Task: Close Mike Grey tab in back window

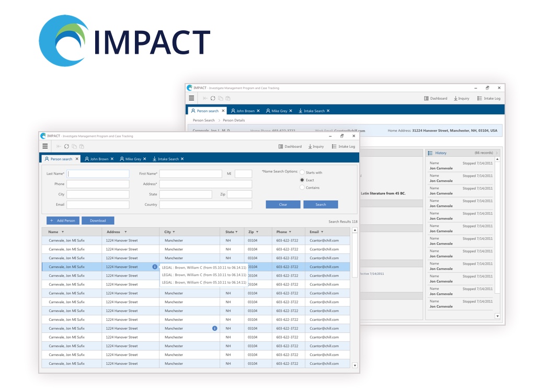Action: coord(290,111)
